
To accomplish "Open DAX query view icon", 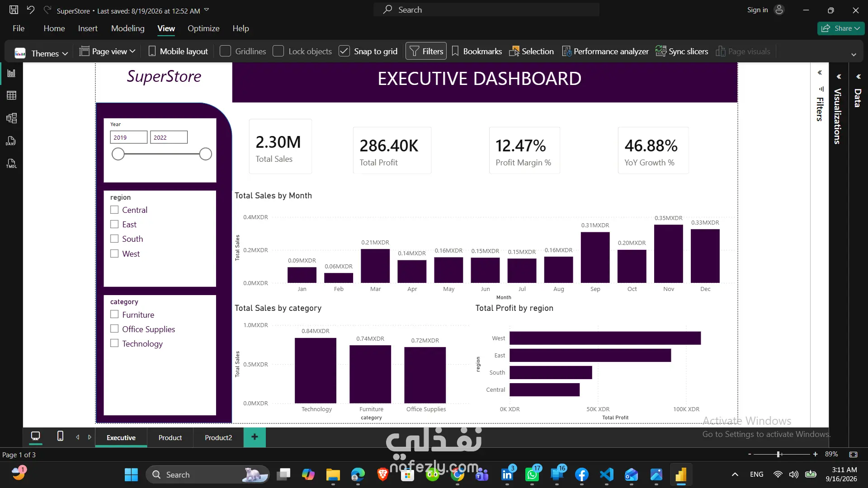I will pos(11,141).
